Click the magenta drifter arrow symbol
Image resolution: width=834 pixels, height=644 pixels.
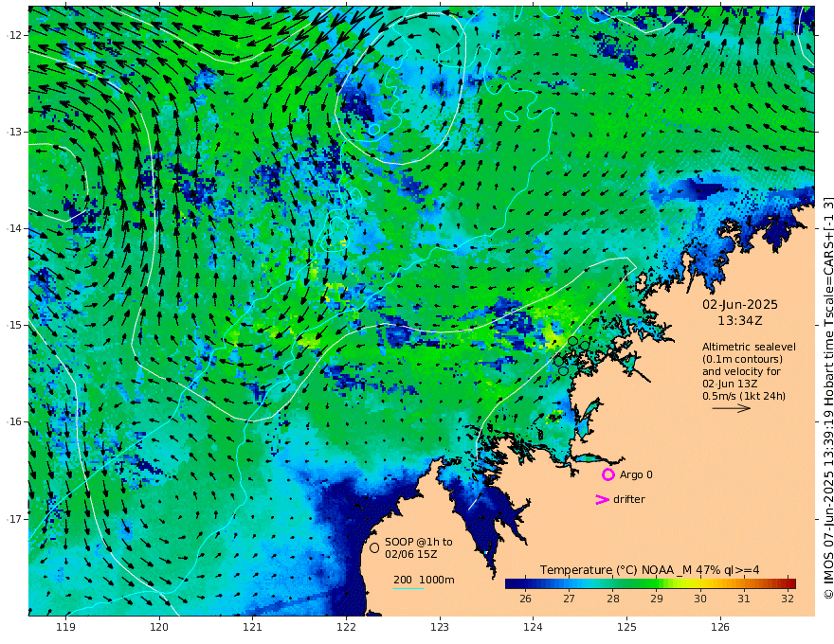coord(602,499)
